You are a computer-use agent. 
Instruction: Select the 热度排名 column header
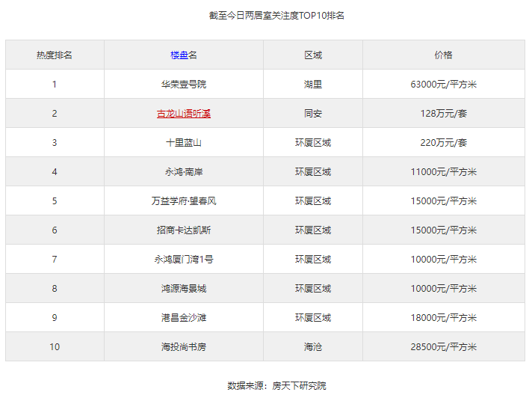click(x=55, y=55)
